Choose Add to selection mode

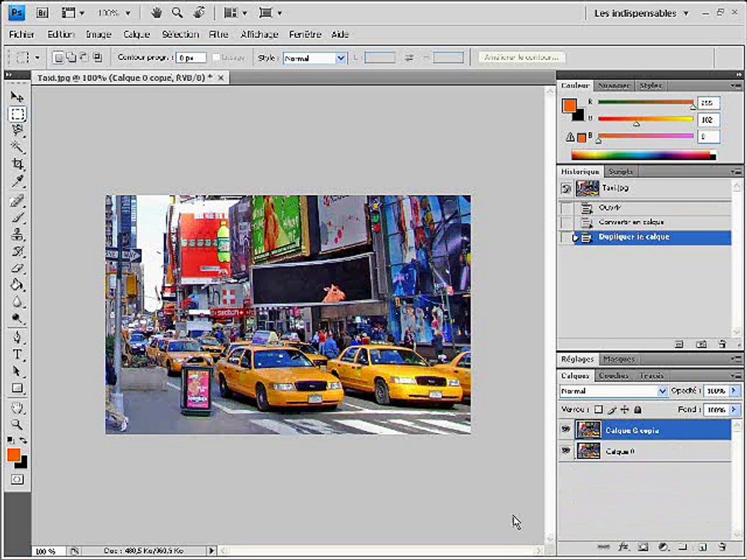click(x=71, y=58)
